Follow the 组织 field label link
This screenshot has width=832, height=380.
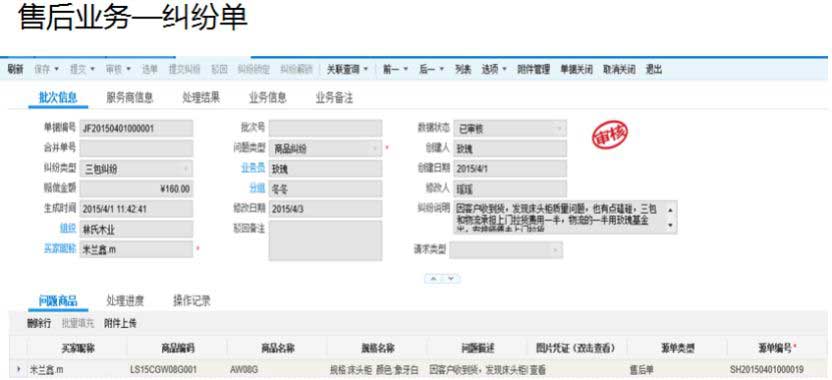pyautogui.click(x=68, y=229)
